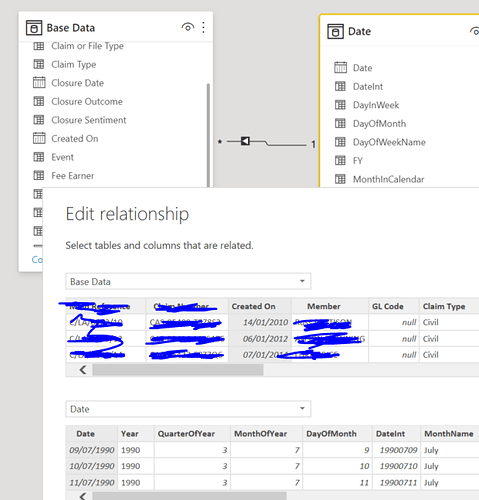
Task: Click the calendar icon beside Closure Date
Action: click(39, 83)
